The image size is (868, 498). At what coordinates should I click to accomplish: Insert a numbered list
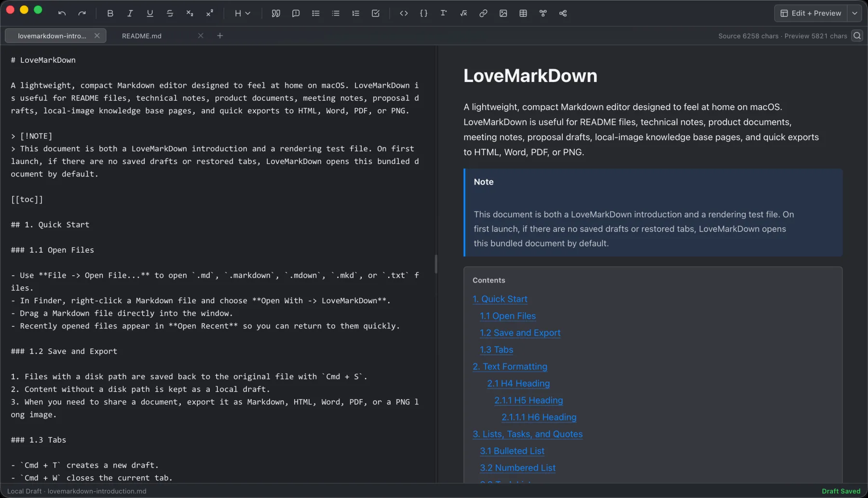click(355, 13)
